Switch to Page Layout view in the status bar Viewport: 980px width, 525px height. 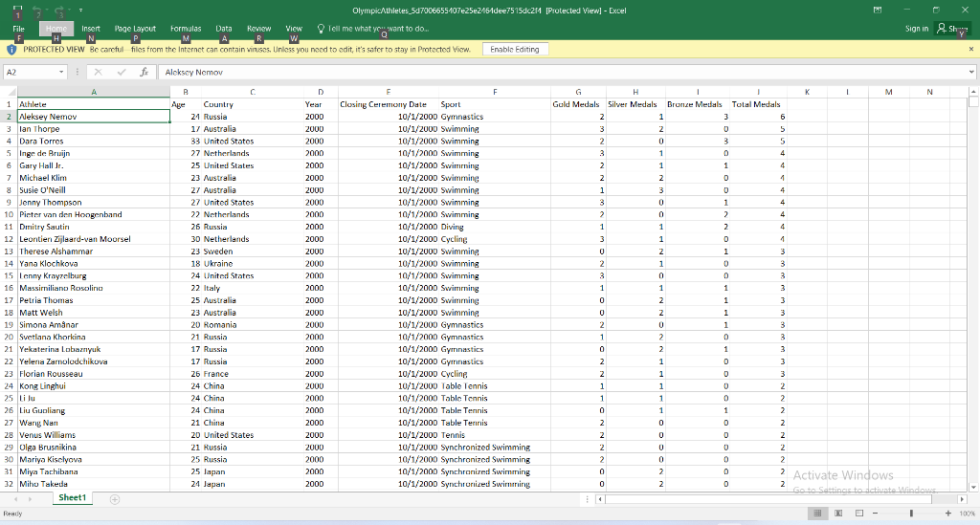click(838, 514)
